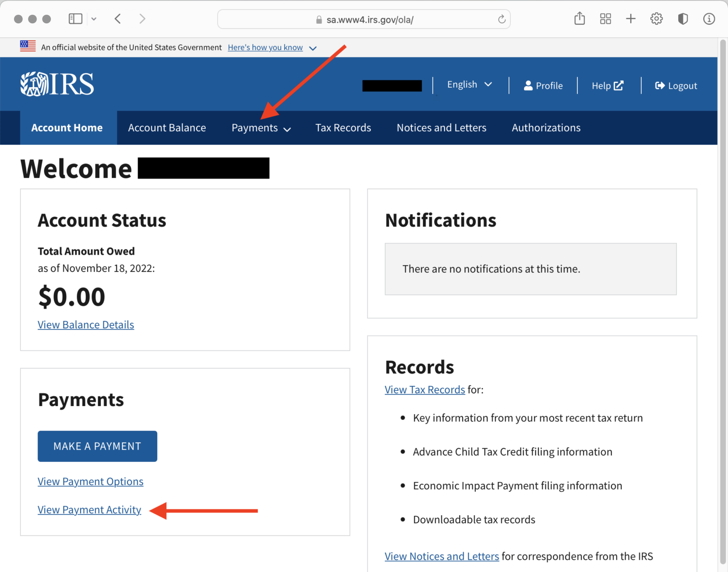The width and height of the screenshot is (728, 572).
Task: Click the IRS logo
Action: point(56,83)
